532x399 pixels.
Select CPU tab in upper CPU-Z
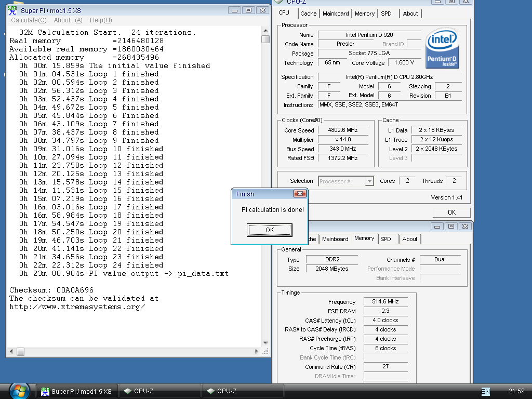(284, 13)
